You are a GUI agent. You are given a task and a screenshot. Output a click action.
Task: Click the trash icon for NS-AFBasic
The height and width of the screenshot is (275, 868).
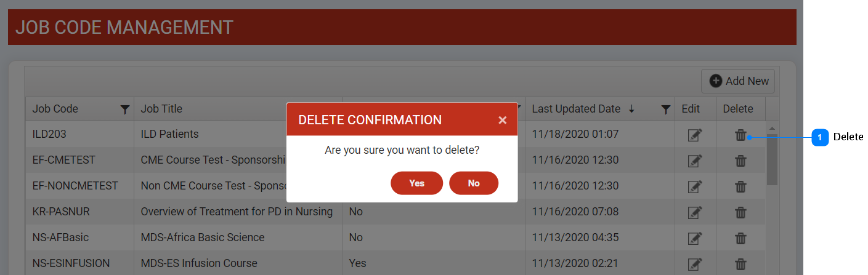pyautogui.click(x=740, y=238)
